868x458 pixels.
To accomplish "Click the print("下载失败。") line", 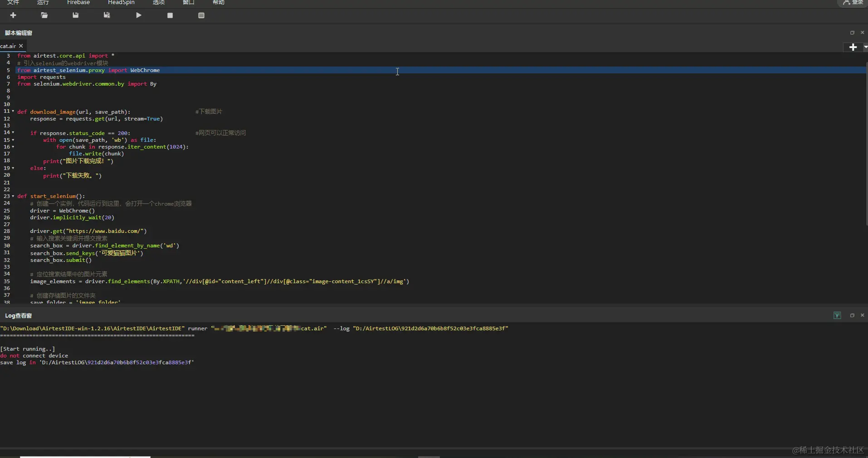I will pyautogui.click(x=72, y=175).
